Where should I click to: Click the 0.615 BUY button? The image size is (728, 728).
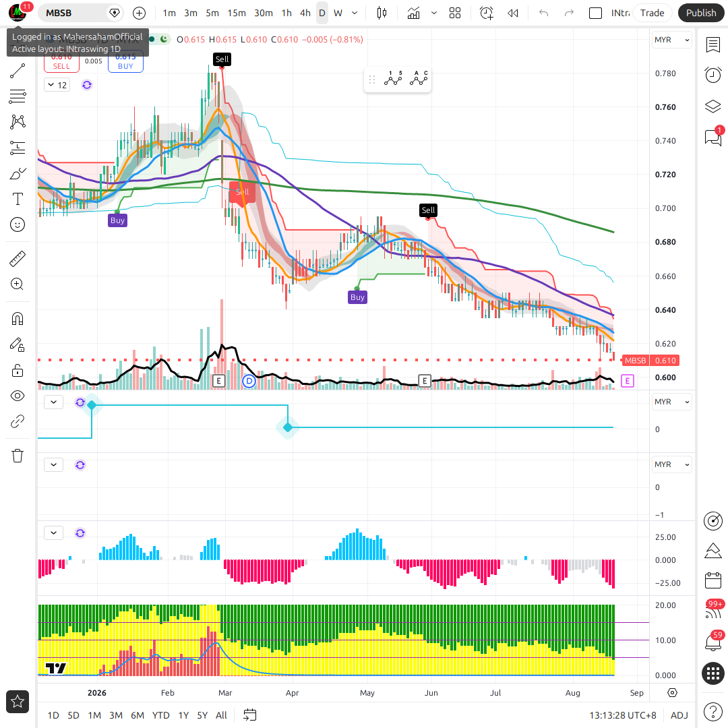125,62
